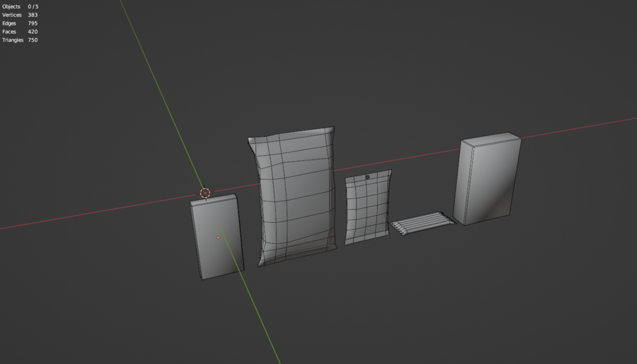Select the small pouch with hang hole
Image resolution: width=637 pixels, height=364 pixels.
click(x=367, y=208)
